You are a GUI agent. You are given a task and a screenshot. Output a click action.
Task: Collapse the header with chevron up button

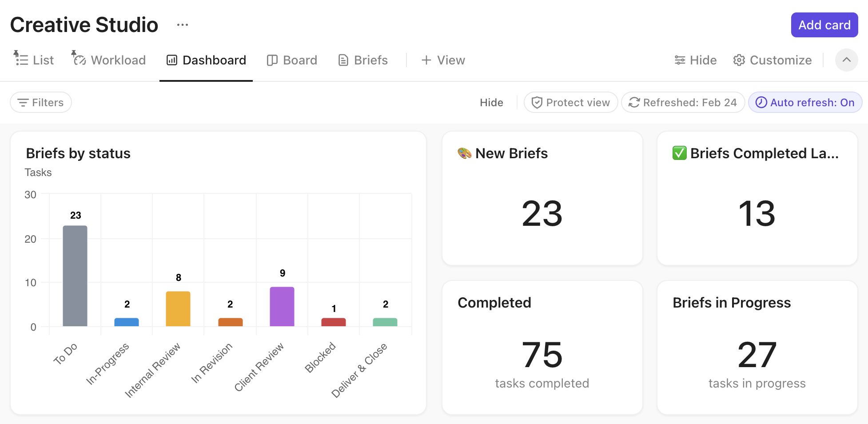(x=846, y=60)
